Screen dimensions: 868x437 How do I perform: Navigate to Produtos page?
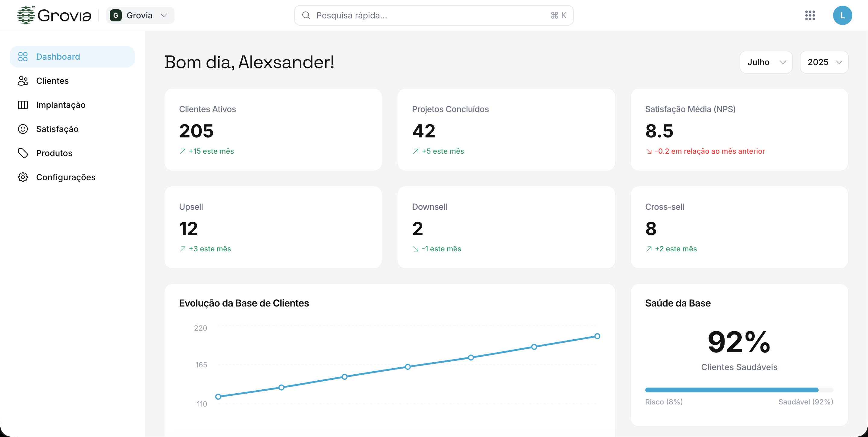[72, 153]
